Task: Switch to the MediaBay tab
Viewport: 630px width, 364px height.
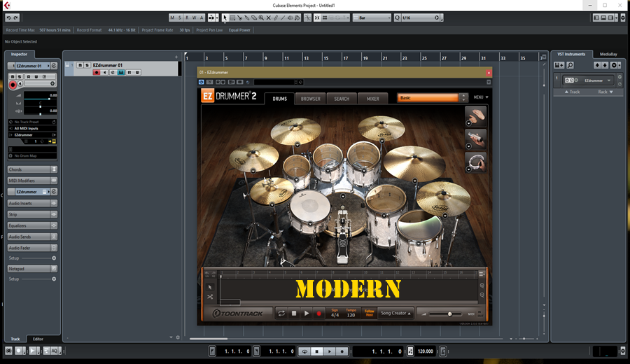Action: click(x=608, y=54)
